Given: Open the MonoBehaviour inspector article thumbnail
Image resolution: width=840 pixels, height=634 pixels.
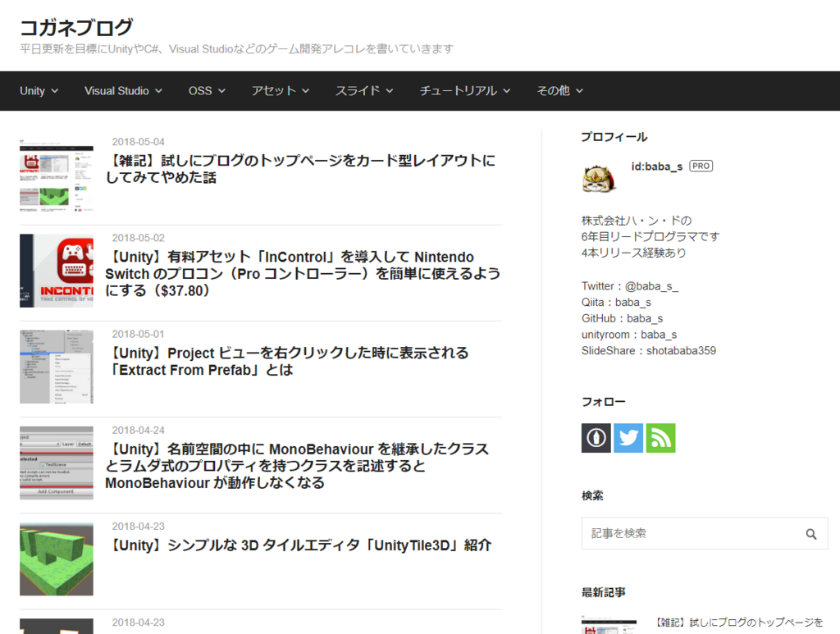Looking at the screenshot, I should tap(57, 463).
